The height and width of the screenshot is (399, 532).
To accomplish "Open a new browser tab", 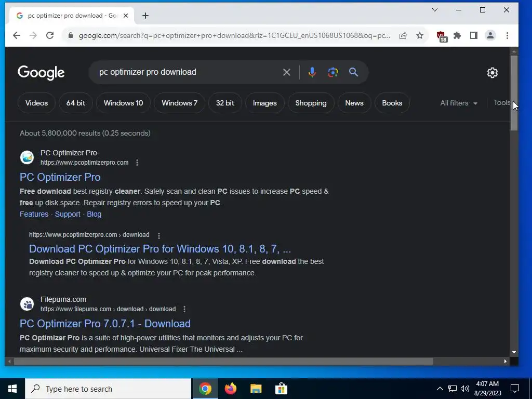I will 145,16.
